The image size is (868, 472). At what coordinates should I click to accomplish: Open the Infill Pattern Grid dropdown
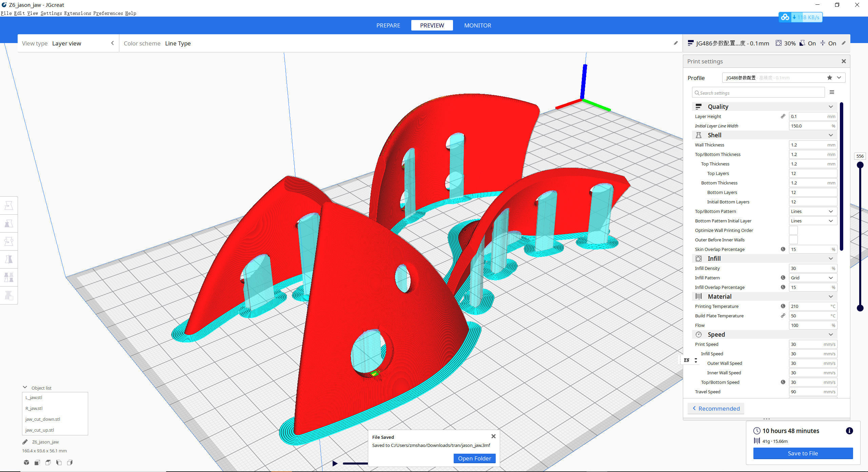click(x=812, y=278)
